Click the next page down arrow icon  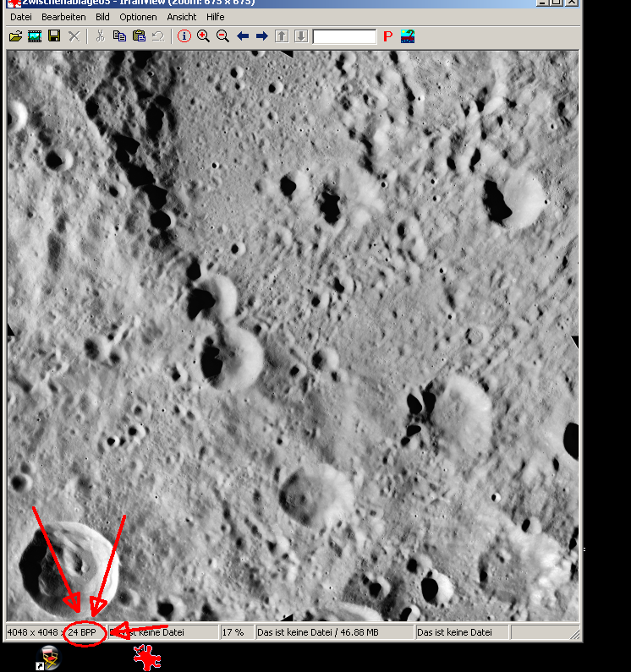(301, 36)
